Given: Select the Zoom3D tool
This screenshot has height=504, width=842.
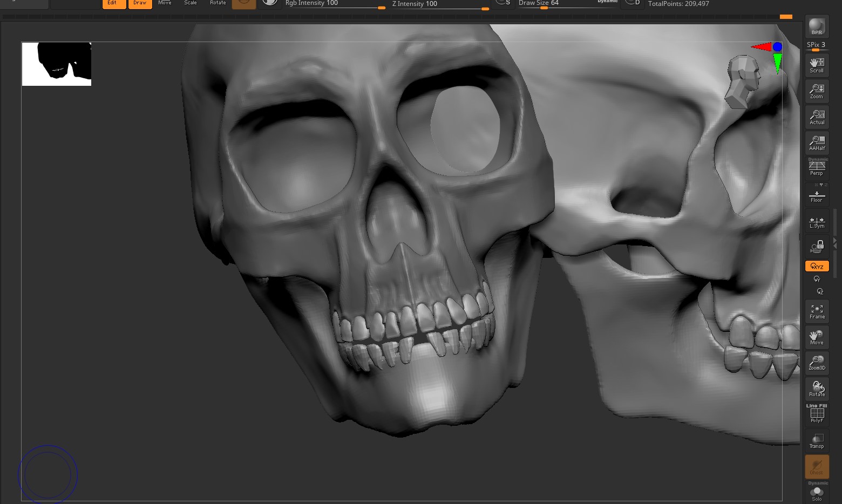Looking at the screenshot, I should click(x=817, y=363).
